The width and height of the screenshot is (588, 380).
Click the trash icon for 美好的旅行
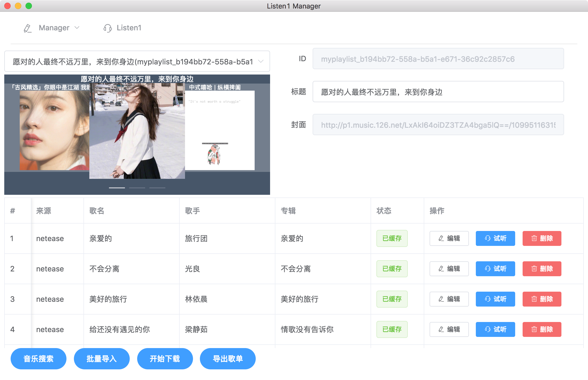[x=534, y=299]
